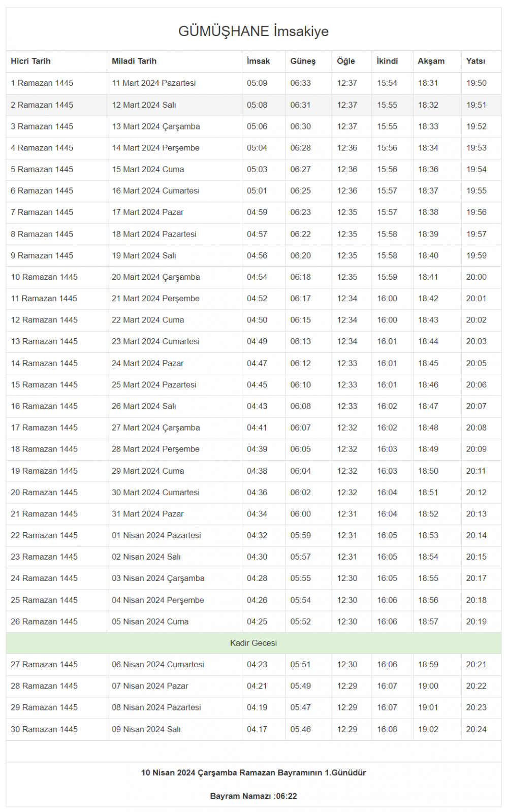Click the 12 Mart 2024 Salı date

144,105
